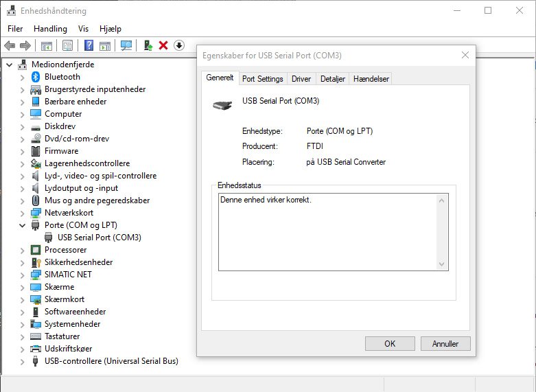The image size is (536, 392).
Task: Click the Sikkerhedsenheder key icon
Action: [36, 262]
